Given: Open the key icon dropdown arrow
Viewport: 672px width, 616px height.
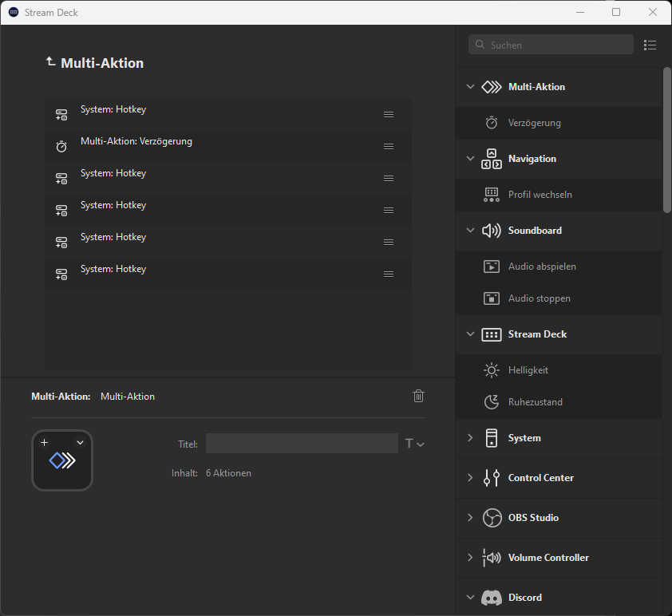Looking at the screenshot, I should pos(80,442).
